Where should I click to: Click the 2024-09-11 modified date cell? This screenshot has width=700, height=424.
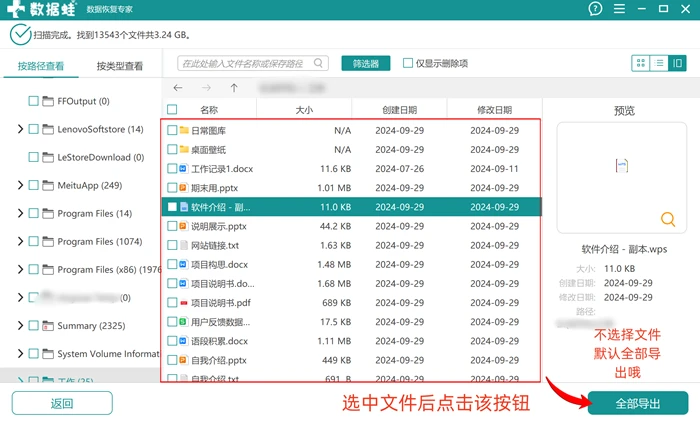click(x=495, y=169)
